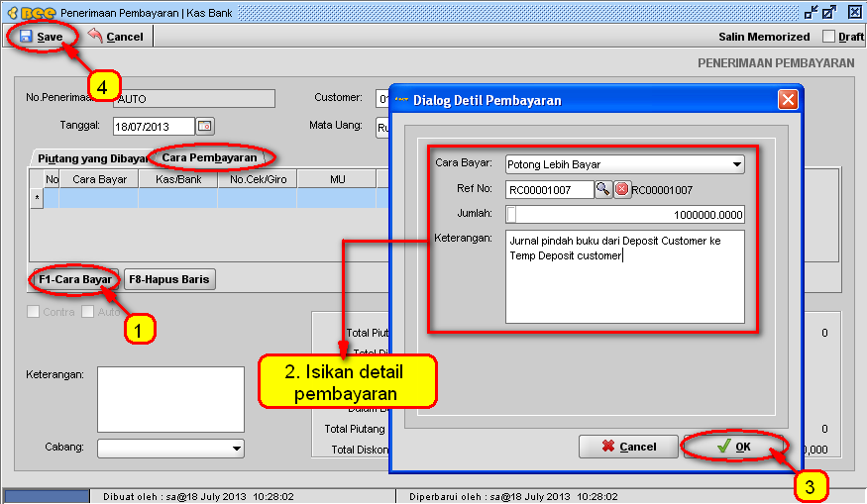Open the Tanggal calendar picker icon
867x504 pixels.
(x=204, y=126)
